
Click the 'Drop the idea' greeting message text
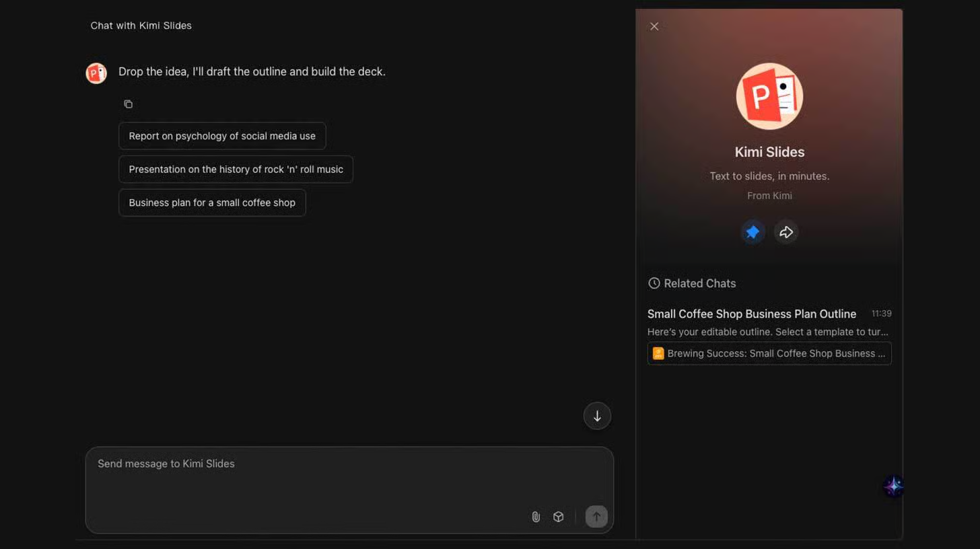pos(252,71)
